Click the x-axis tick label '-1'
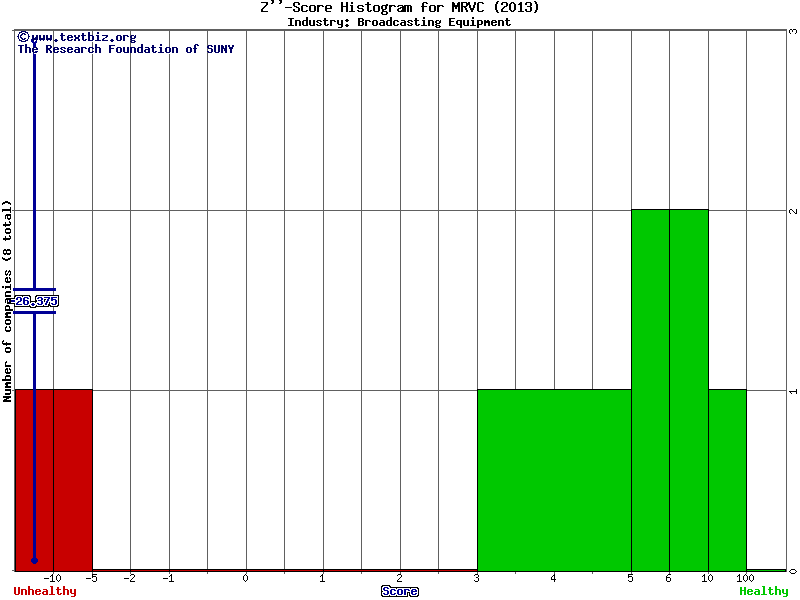Image resolution: width=800 pixels, height=600 pixels. pos(168,578)
